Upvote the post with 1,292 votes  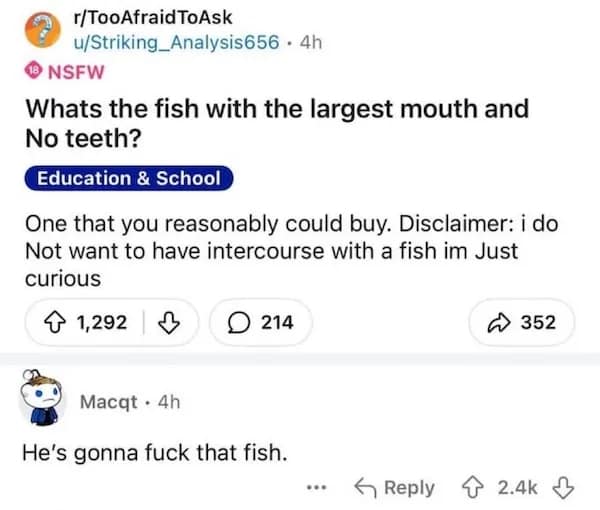(x=48, y=322)
